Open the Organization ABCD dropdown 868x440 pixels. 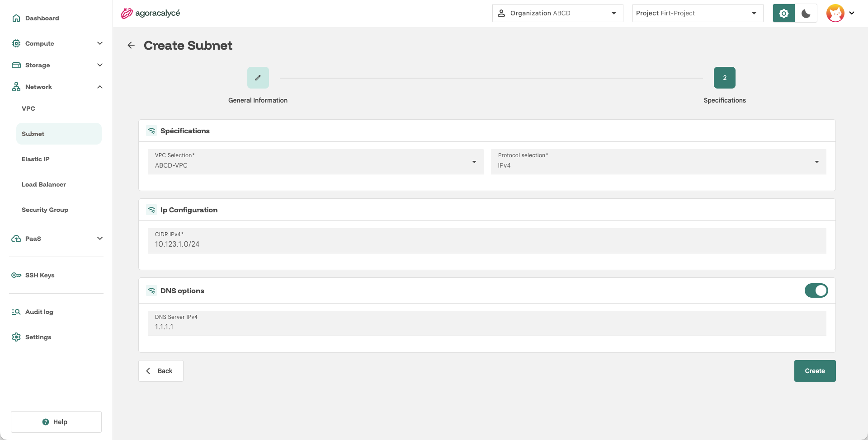click(x=557, y=13)
